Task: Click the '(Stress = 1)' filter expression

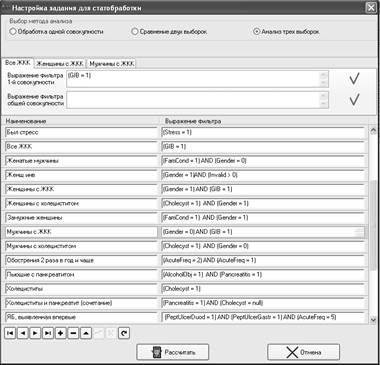Action: point(263,132)
